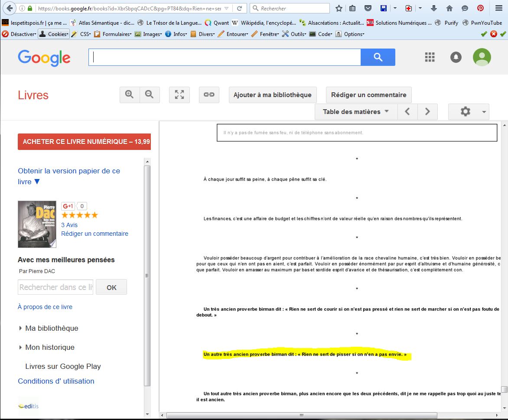The width and height of the screenshot is (508, 420).
Task: Click the blue Google search button
Action: (378, 57)
